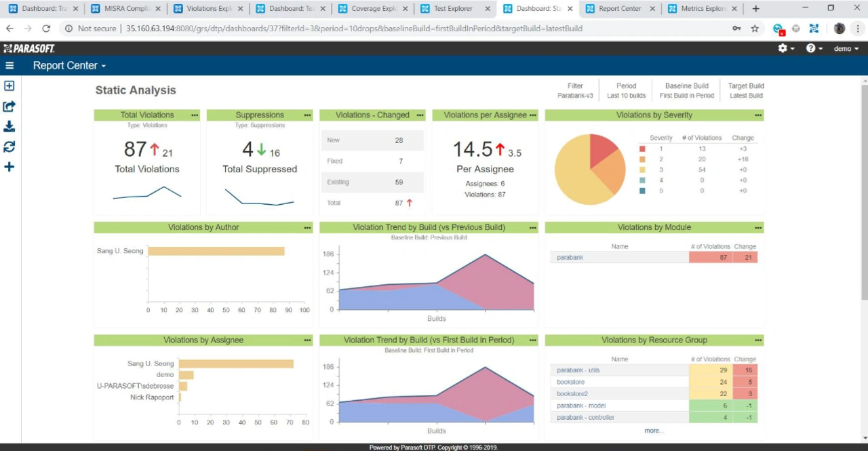Image resolution: width=868 pixels, height=451 pixels.
Task: Click the plus add widget icon
Action: point(9,167)
